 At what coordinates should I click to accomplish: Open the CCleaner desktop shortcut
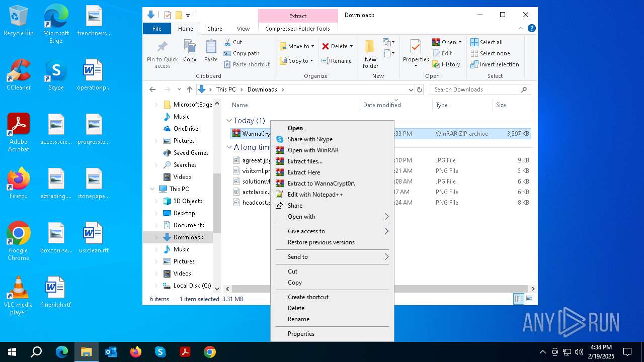19,75
